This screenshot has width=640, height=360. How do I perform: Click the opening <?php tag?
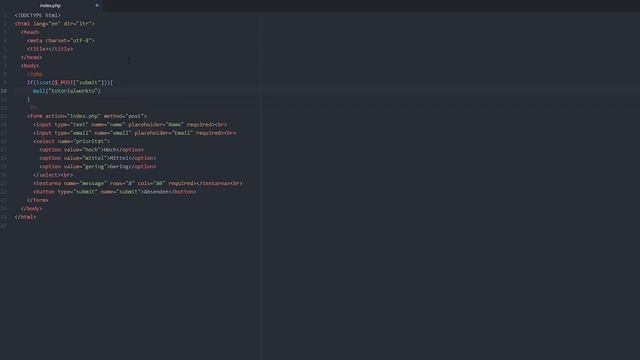[35, 74]
